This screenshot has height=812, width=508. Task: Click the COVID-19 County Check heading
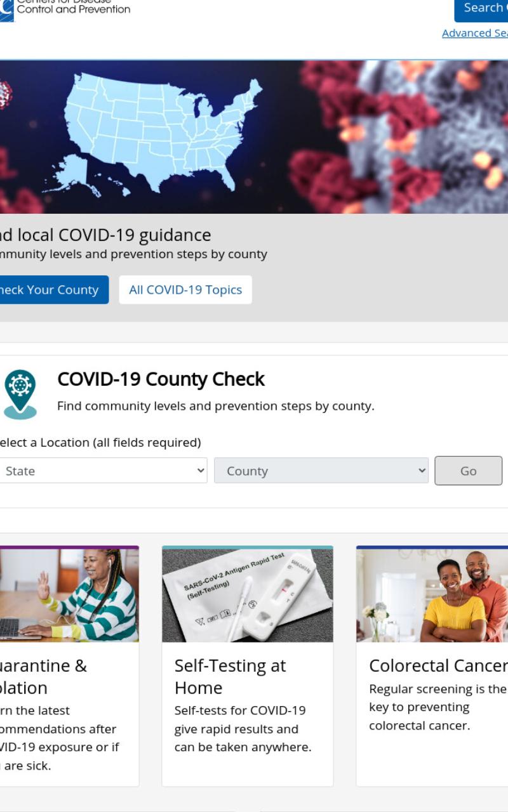click(x=161, y=379)
